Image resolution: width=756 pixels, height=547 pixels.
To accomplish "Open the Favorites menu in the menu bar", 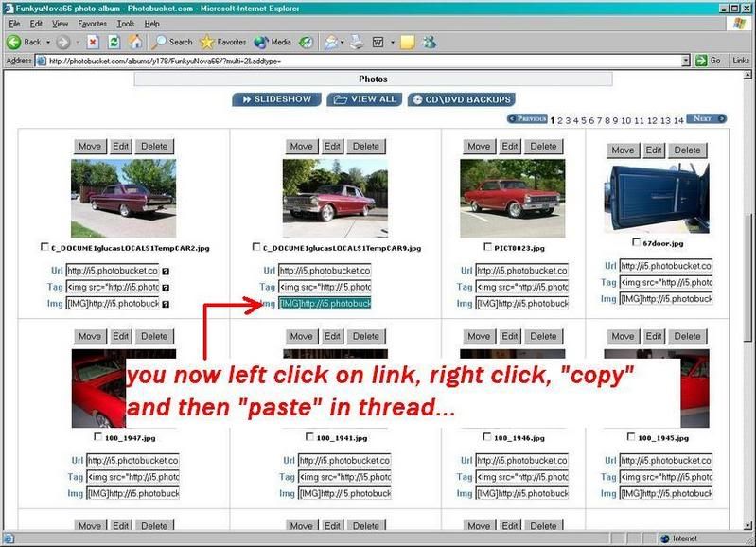I will (92, 23).
